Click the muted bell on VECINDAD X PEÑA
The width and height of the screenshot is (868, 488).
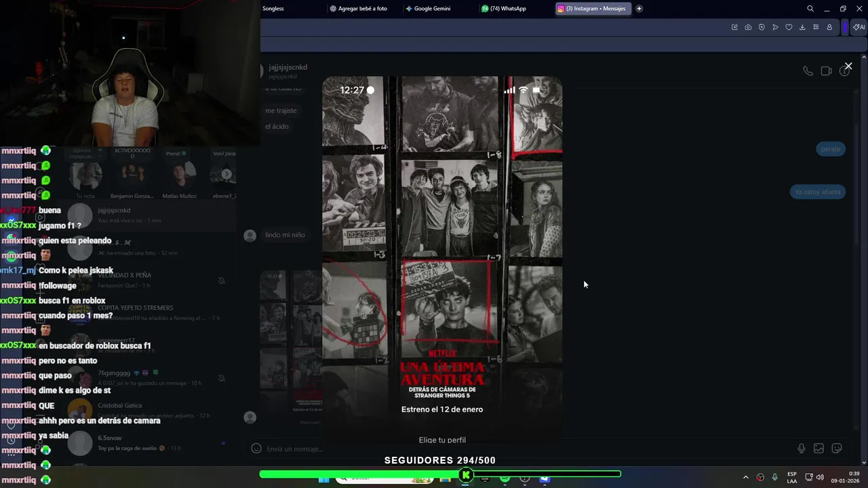tap(221, 280)
